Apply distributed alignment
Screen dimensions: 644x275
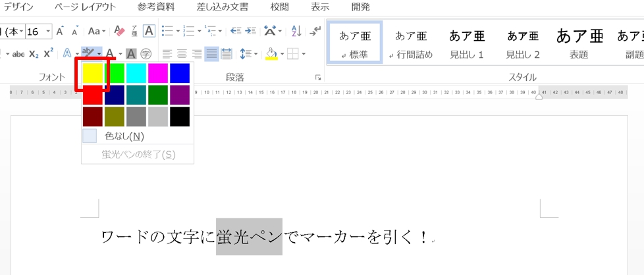click(x=227, y=54)
